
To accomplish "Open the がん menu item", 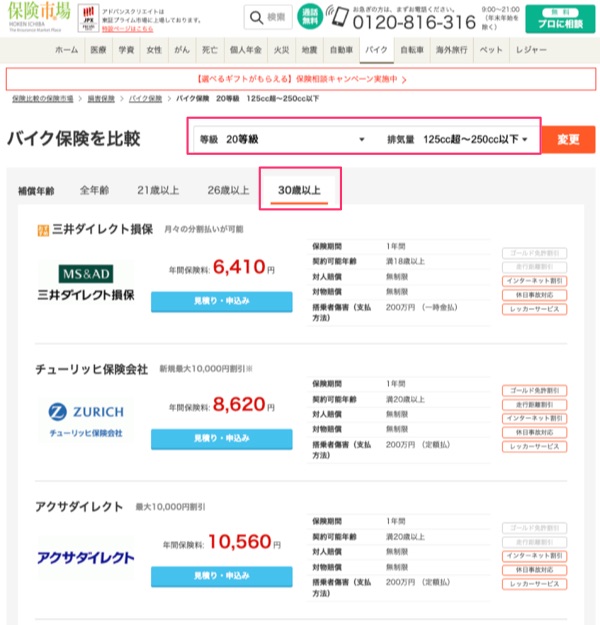I will (x=182, y=50).
